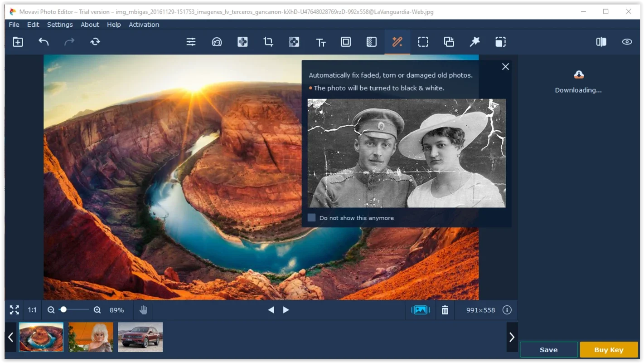The image size is (644, 363).
Task: Select the Effects pin tool
Action: 475,42
